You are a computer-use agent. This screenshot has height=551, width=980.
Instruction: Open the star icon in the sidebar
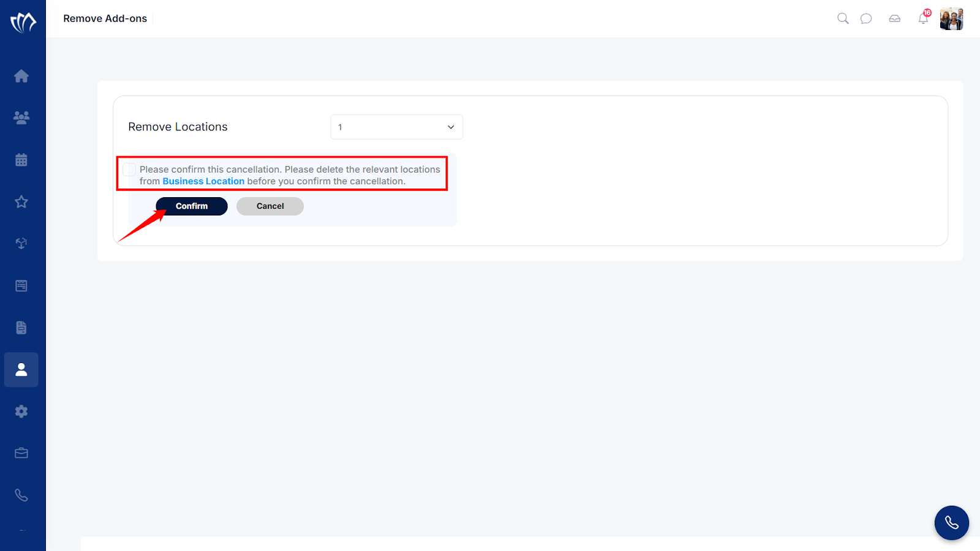[21, 201]
